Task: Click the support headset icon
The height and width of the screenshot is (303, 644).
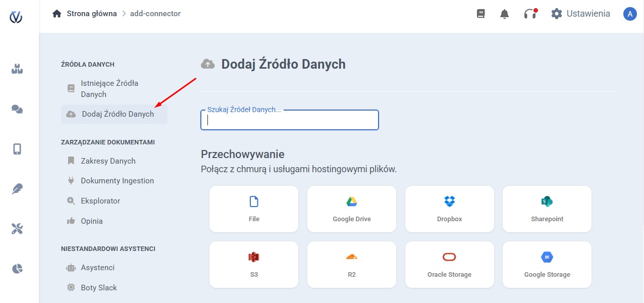Action: pyautogui.click(x=529, y=14)
